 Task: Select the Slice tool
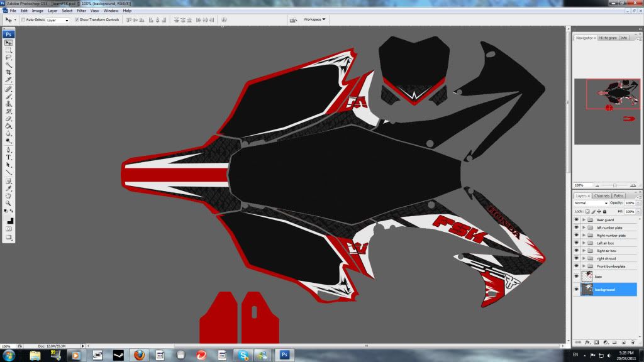click(x=9, y=80)
